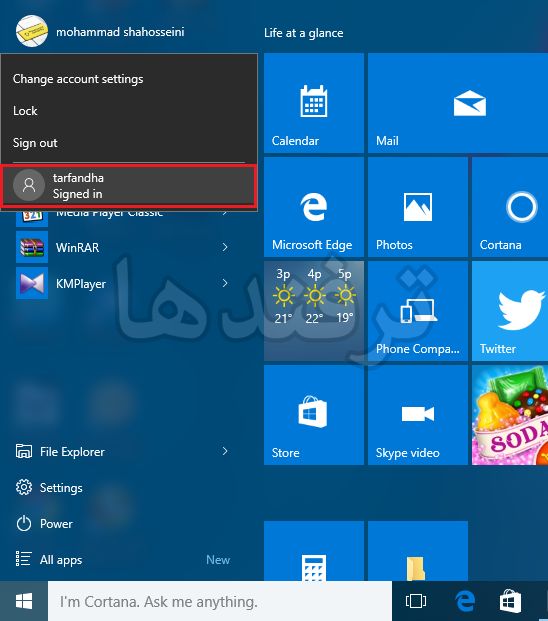The image size is (548, 621).
Task: Open All apps list
Action: coord(61,560)
